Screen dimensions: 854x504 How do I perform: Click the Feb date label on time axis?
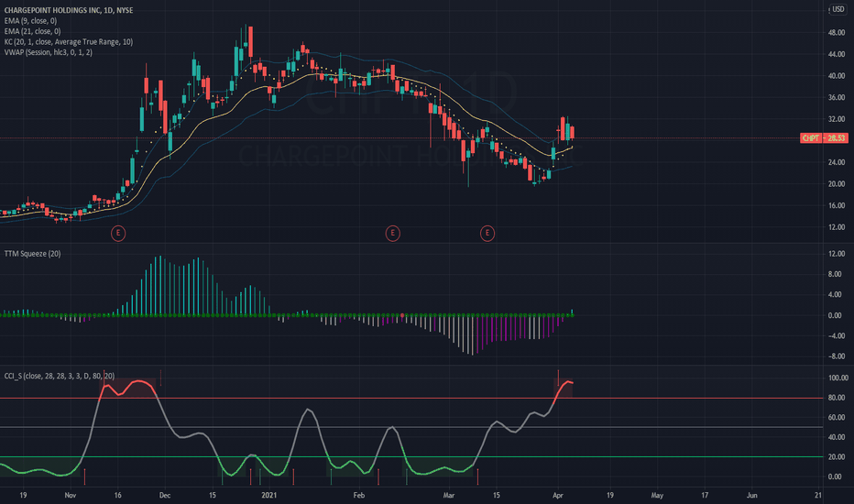coord(358,495)
